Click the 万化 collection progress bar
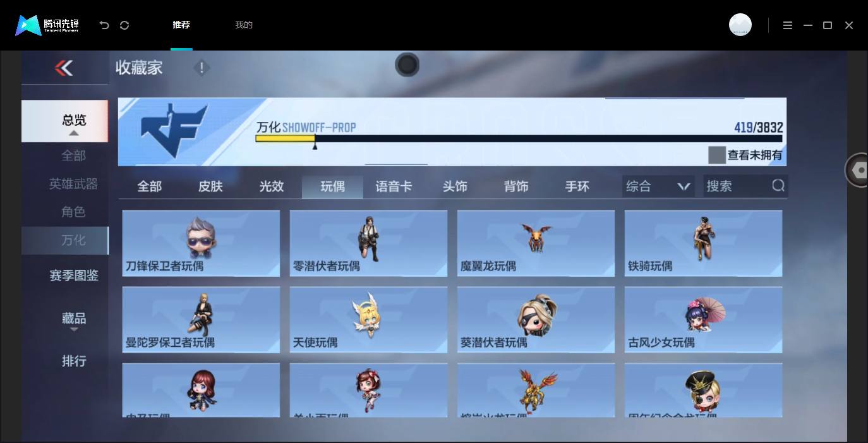Image resolution: width=868 pixels, height=443 pixels. click(x=519, y=138)
